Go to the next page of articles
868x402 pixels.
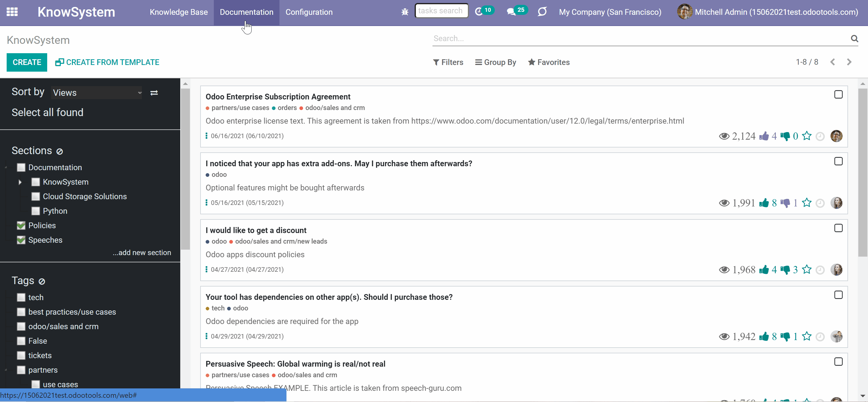point(849,62)
